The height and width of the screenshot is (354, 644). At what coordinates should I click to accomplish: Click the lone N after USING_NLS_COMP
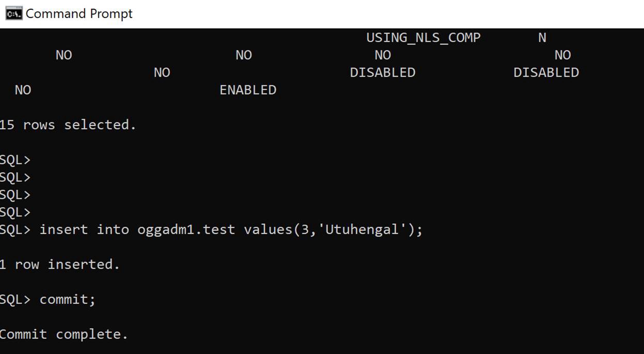click(542, 38)
